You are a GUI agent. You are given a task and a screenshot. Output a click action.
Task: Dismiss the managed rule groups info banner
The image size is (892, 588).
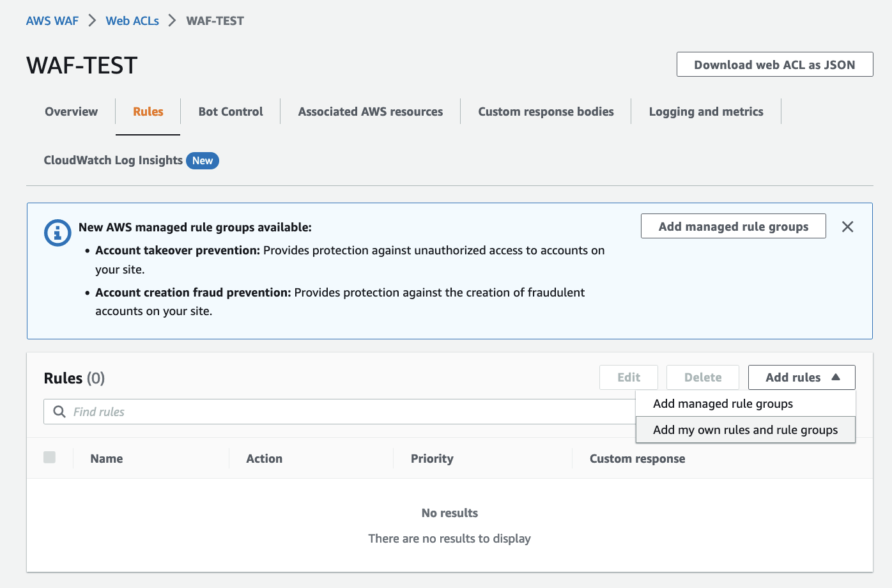847,227
